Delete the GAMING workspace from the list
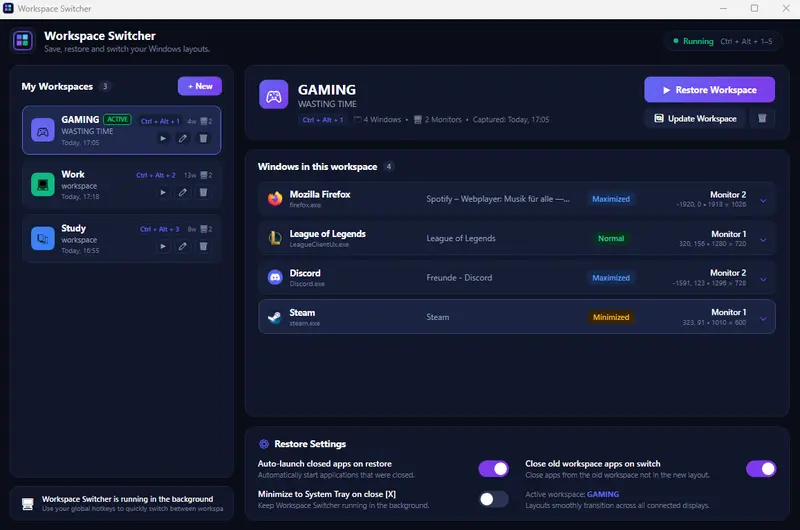 (x=203, y=138)
